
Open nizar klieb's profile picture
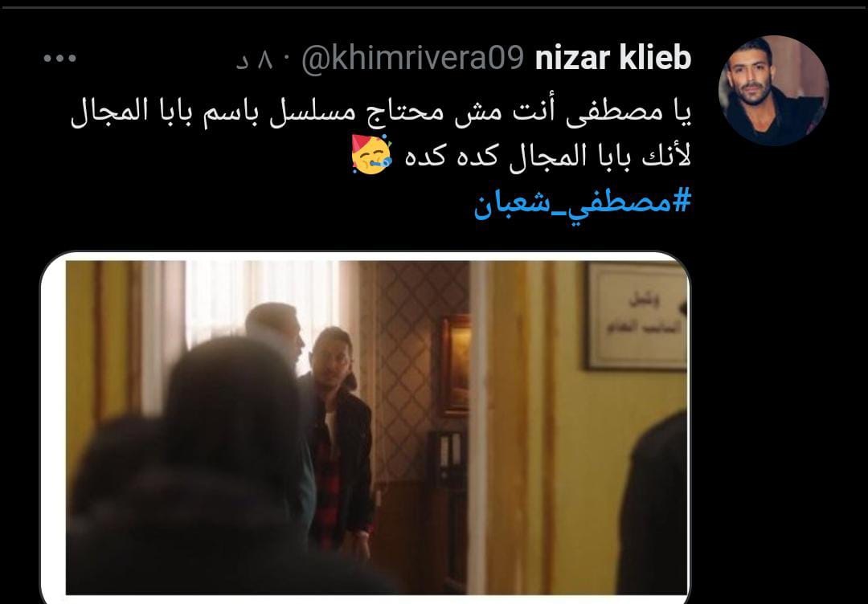tap(773, 91)
